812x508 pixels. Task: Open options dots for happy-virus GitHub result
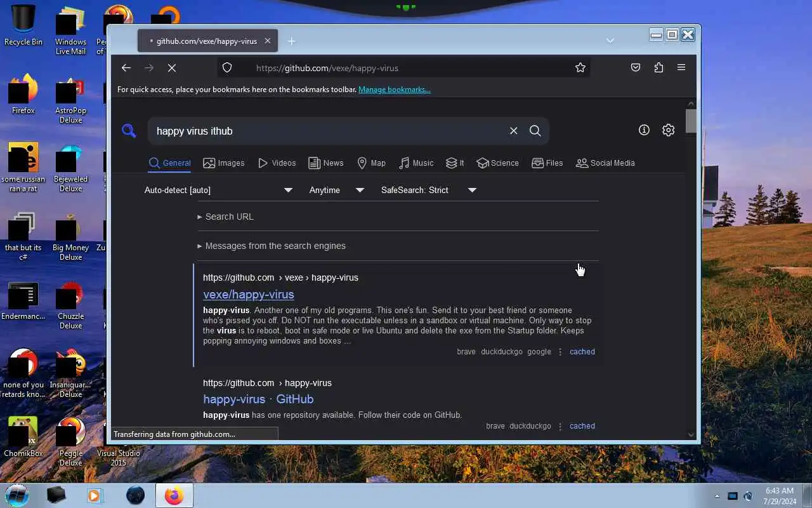[560, 426]
